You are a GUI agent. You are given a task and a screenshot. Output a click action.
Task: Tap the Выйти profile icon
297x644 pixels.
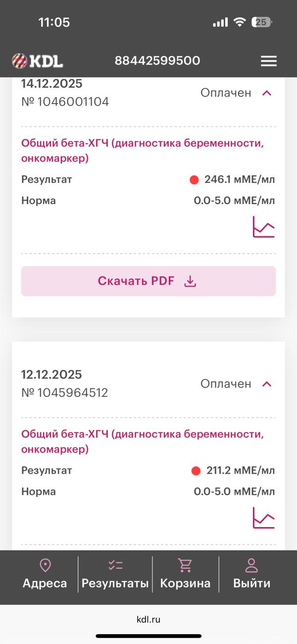click(252, 565)
